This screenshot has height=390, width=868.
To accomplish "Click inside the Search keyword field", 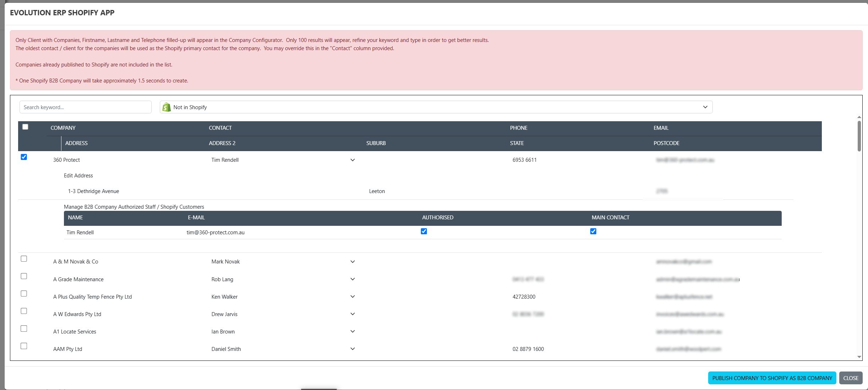I will [86, 107].
